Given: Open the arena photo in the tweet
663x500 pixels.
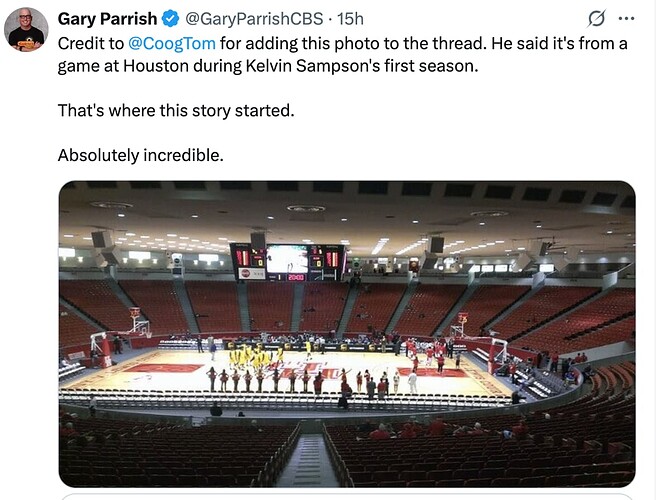Looking at the screenshot, I should coord(347,333).
